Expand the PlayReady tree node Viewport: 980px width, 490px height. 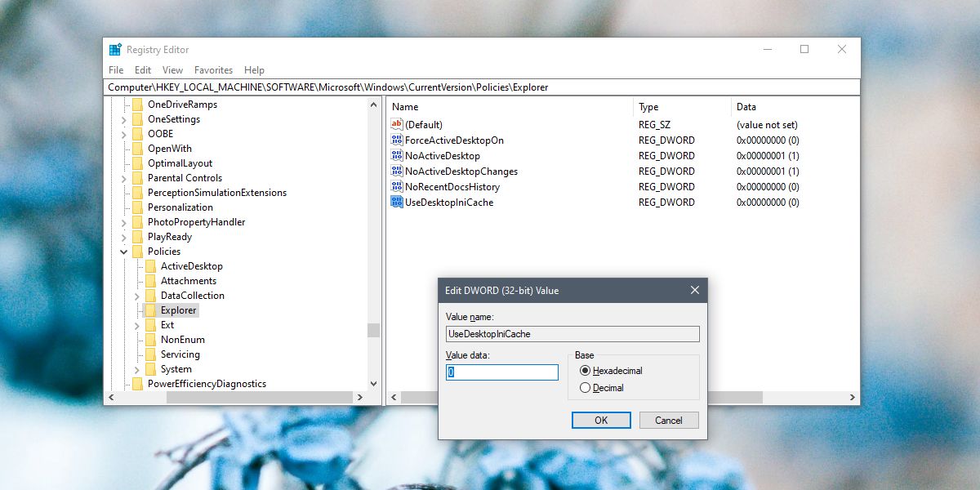click(124, 237)
